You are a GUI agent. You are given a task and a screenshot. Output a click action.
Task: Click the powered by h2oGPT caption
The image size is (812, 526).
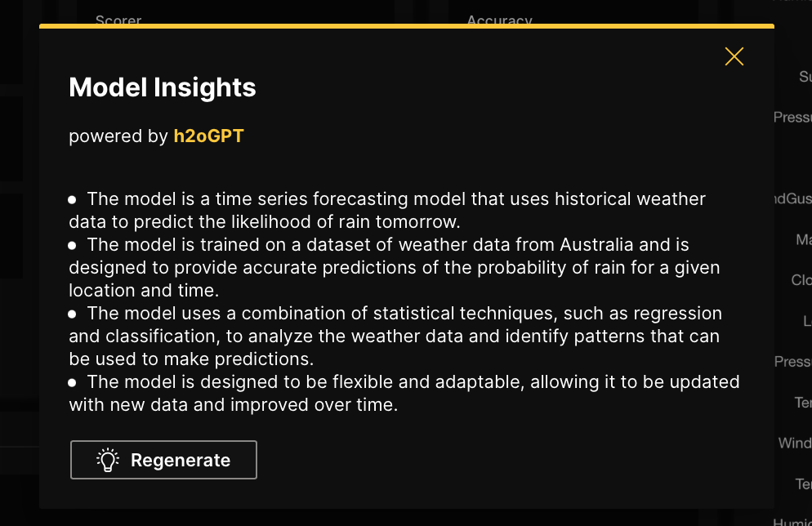(x=155, y=136)
